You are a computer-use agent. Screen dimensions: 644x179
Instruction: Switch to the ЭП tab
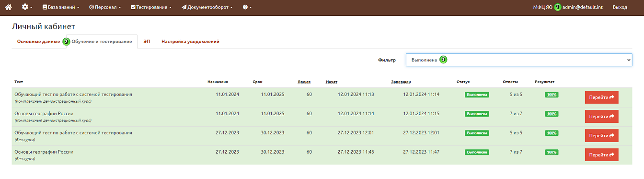click(x=147, y=42)
